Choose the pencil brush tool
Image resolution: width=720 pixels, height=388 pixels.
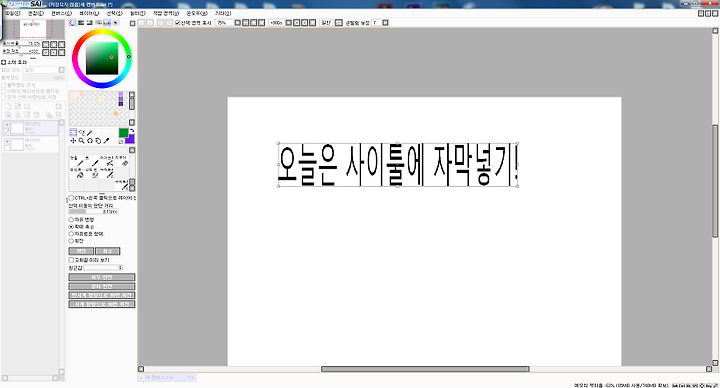pyautogui.click(x=76, y=161)
